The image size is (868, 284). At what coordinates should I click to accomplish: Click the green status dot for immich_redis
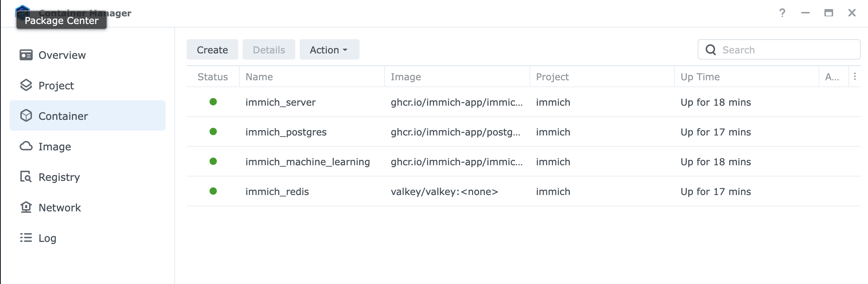pyautogui.click(x=213, y=191)
